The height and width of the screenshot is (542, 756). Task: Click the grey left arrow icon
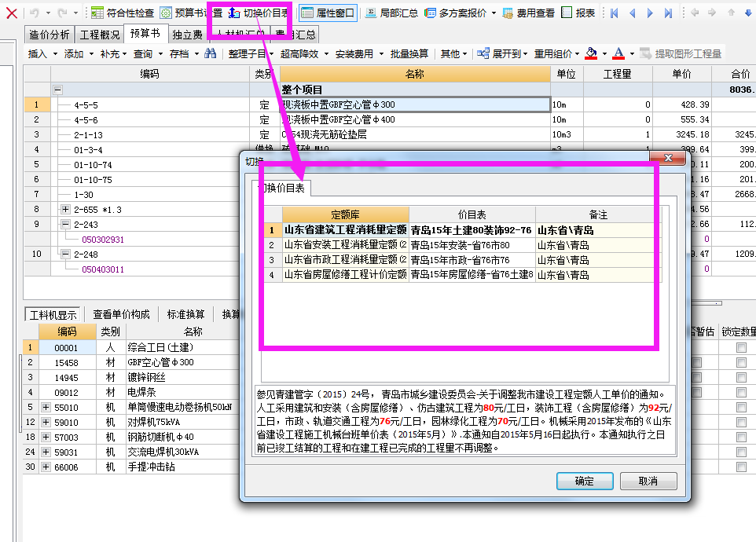695,13
